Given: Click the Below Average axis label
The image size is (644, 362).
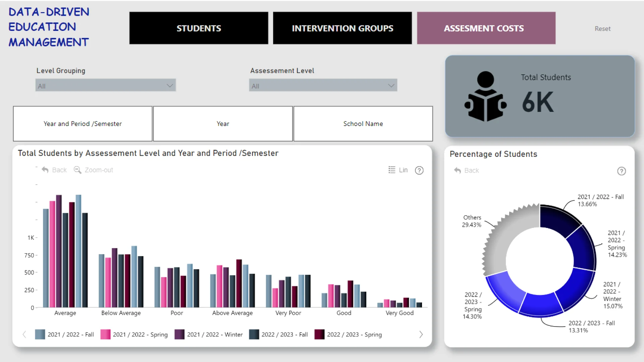Looking at the screenshot, I should (x=121, y=313).
